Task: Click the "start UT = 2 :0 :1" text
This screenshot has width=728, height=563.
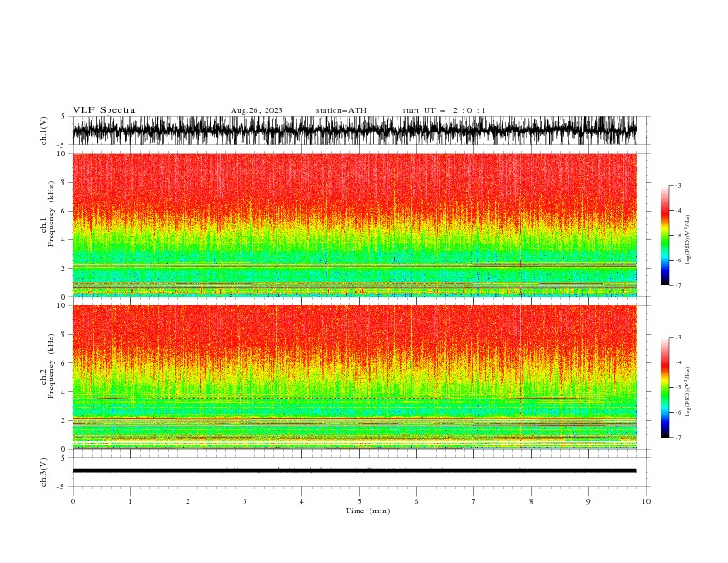Action: pos(444,110)
